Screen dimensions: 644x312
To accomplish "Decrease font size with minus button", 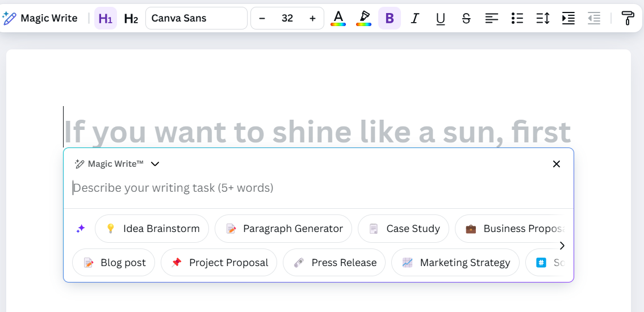I will pyautogui.click(x=262, y=18).
